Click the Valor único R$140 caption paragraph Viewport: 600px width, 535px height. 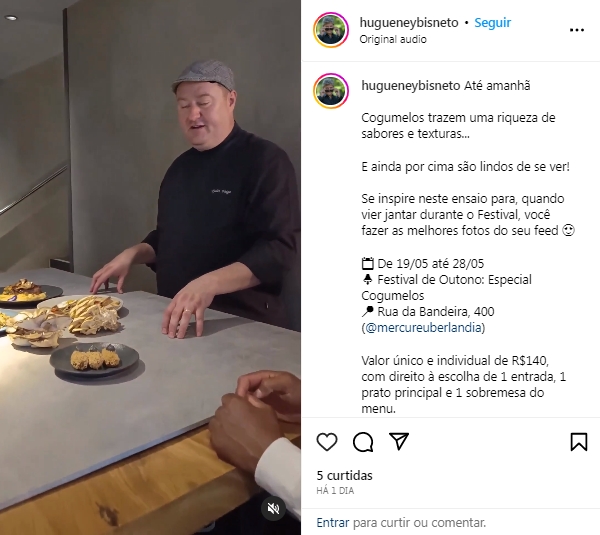pos(463,384)
